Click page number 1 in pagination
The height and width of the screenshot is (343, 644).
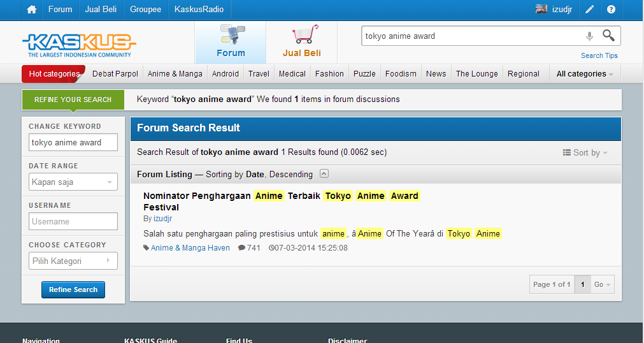point(582,284)
